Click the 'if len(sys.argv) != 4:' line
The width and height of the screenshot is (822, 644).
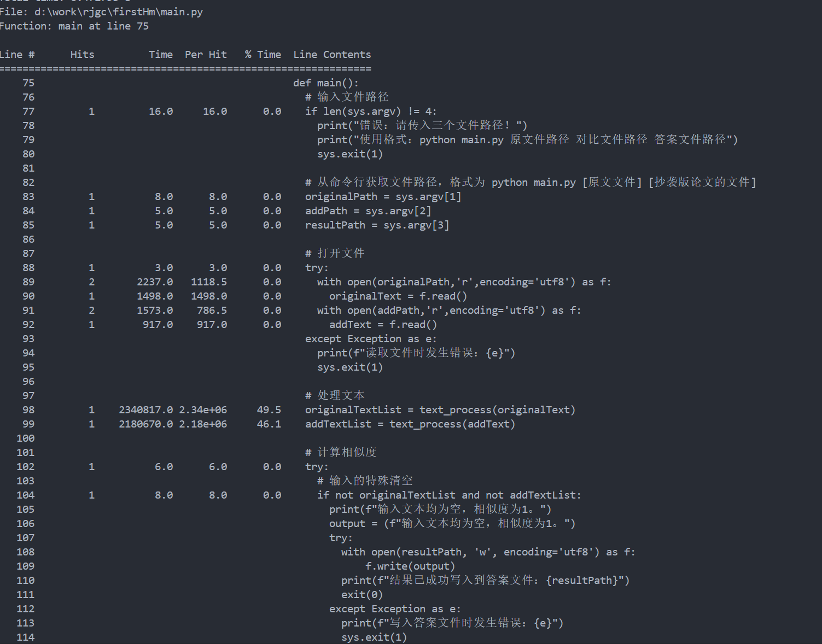click(x=371, y=112)
